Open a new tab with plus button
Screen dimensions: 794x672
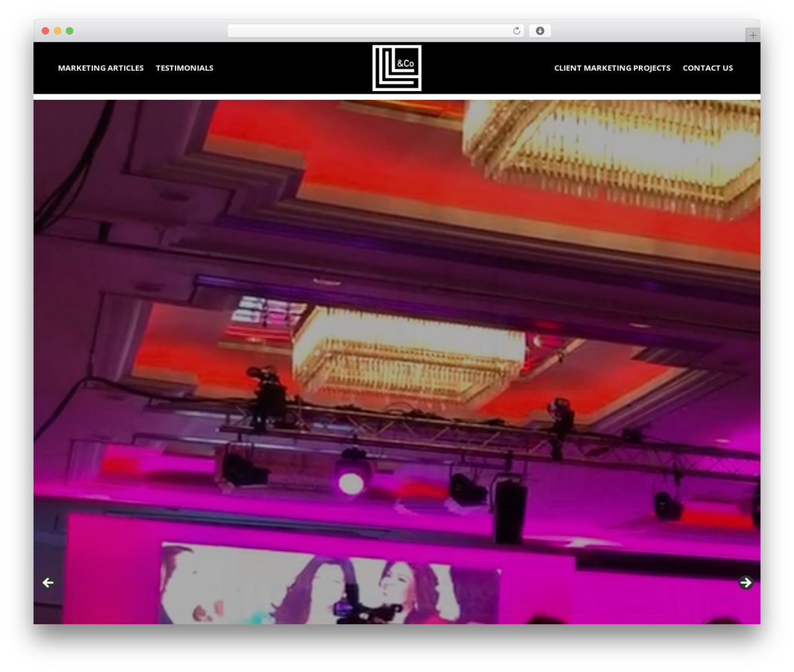pos(752,35)
